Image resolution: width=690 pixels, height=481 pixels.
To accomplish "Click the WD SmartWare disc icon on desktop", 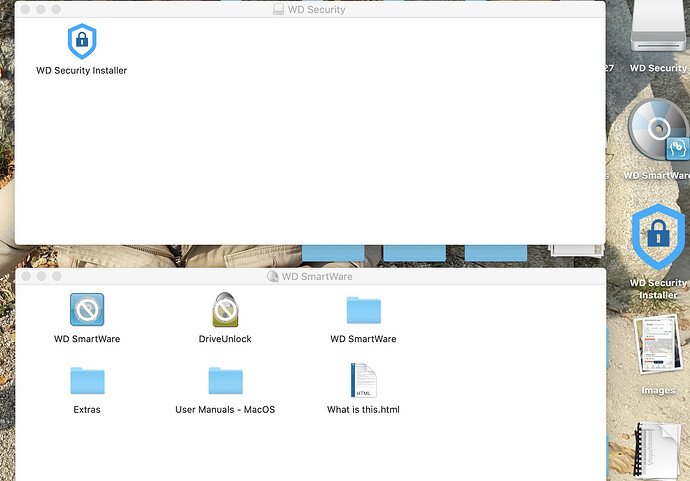I will pos(658,129).
